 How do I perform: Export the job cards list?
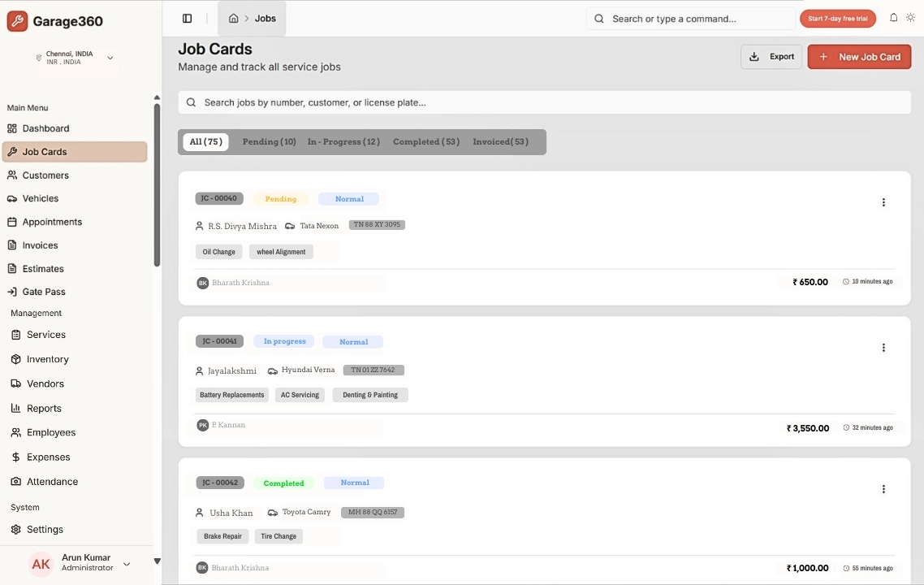771,57
